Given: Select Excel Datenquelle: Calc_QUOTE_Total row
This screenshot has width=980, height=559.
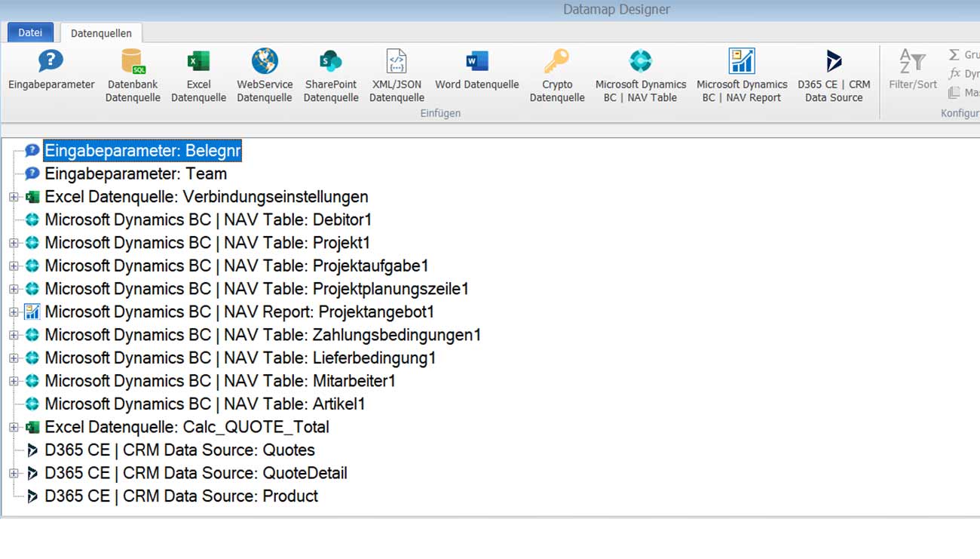Looking at the screenshot, I should [x=187, y=427].
